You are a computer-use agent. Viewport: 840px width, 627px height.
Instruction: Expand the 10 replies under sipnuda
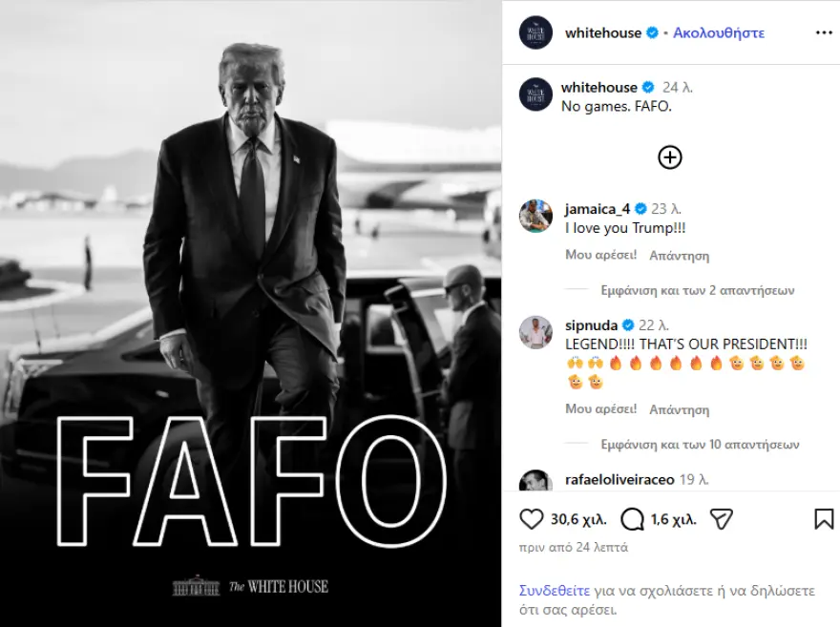(x=700, y=445)
